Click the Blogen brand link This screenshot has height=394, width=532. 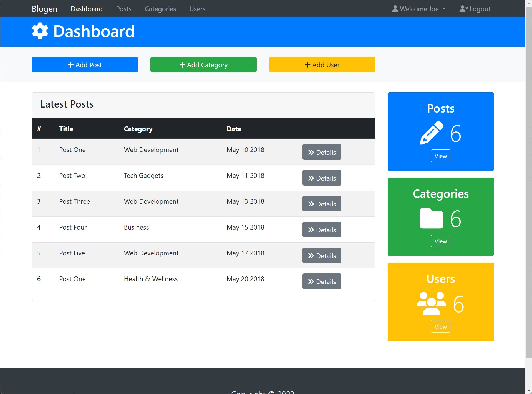click(x=44, y=9)
